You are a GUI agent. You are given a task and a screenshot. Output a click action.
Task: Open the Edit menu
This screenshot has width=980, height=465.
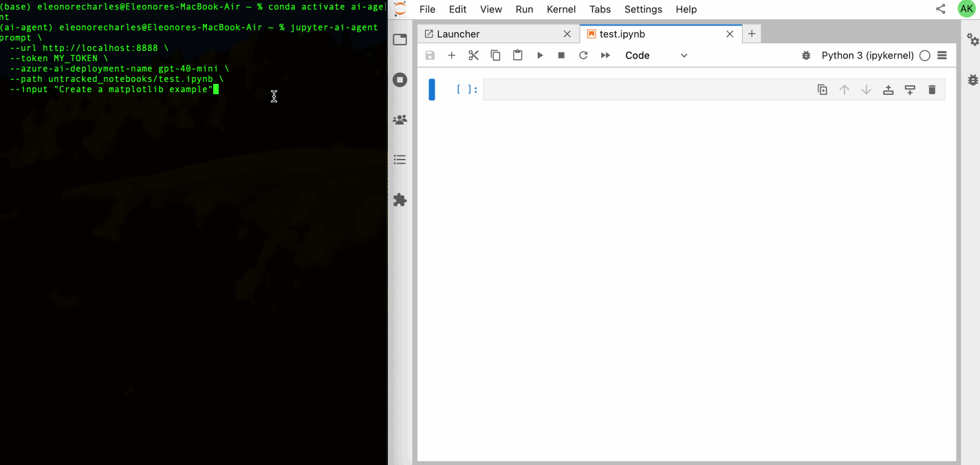point(457,10)
